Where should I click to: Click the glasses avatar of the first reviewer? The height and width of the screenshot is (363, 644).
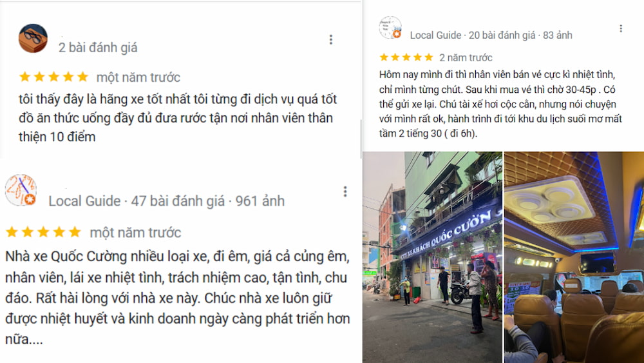coord(33,38)
